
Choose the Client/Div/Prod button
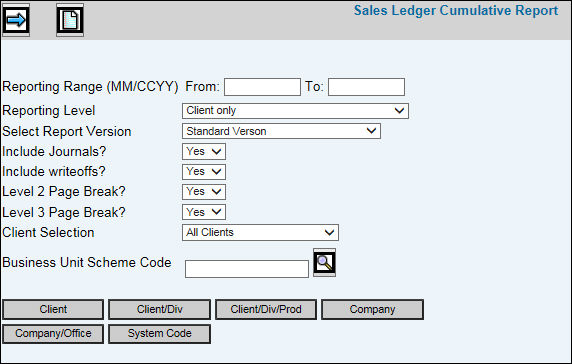point(266,309)
